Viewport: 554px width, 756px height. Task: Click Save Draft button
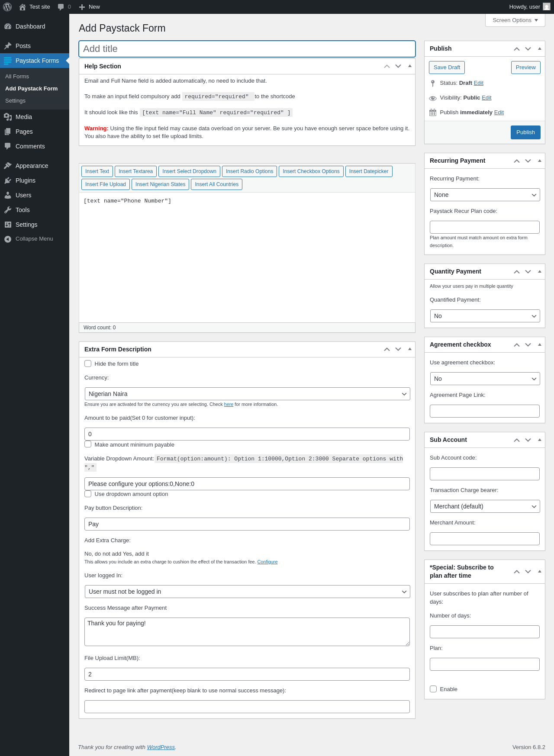(x=447, y=68)
